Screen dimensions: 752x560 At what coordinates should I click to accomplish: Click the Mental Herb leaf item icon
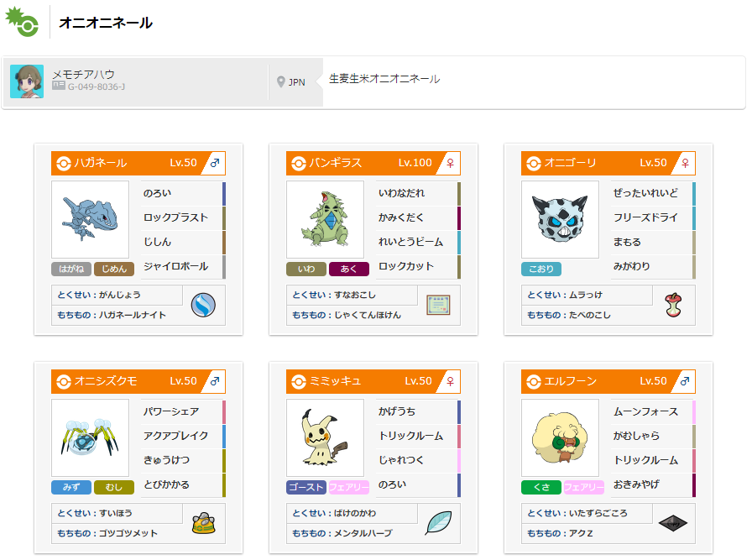438,523
